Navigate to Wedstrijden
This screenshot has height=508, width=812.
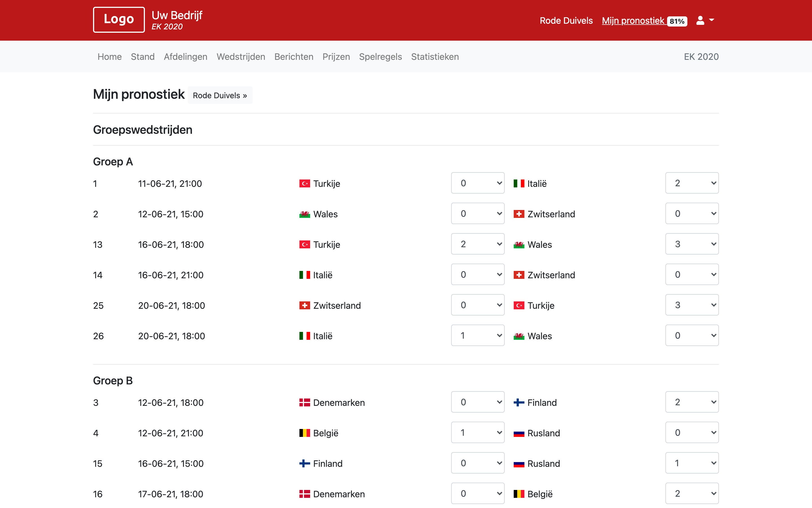pyautogui.click(x=241, y=56)
